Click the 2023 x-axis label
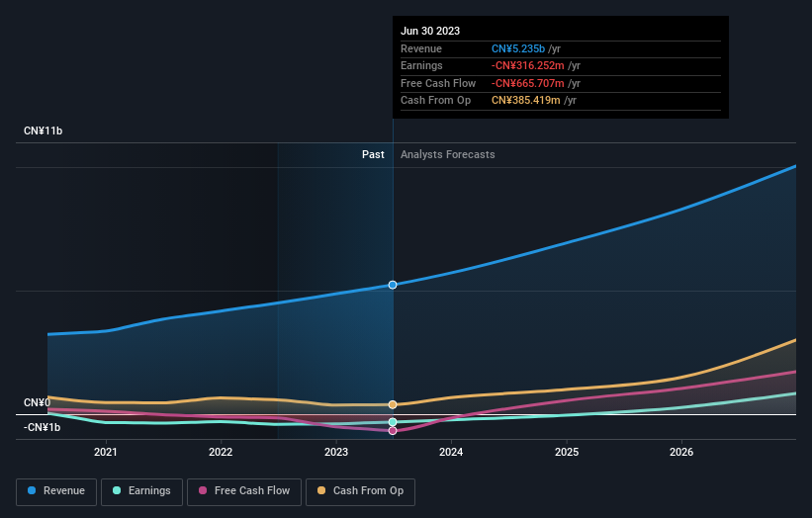The height and width of the screenshot is (518, 812). pyautogui.click(x=336, y=452)
